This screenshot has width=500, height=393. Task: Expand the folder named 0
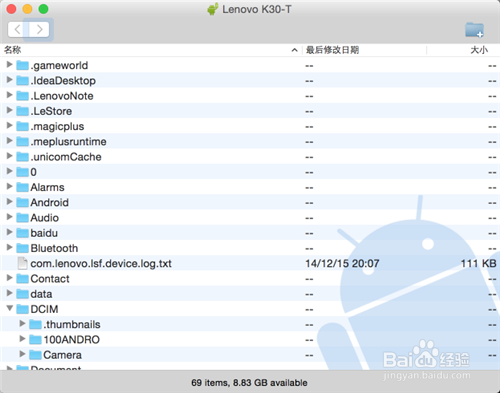pos(10,171)
